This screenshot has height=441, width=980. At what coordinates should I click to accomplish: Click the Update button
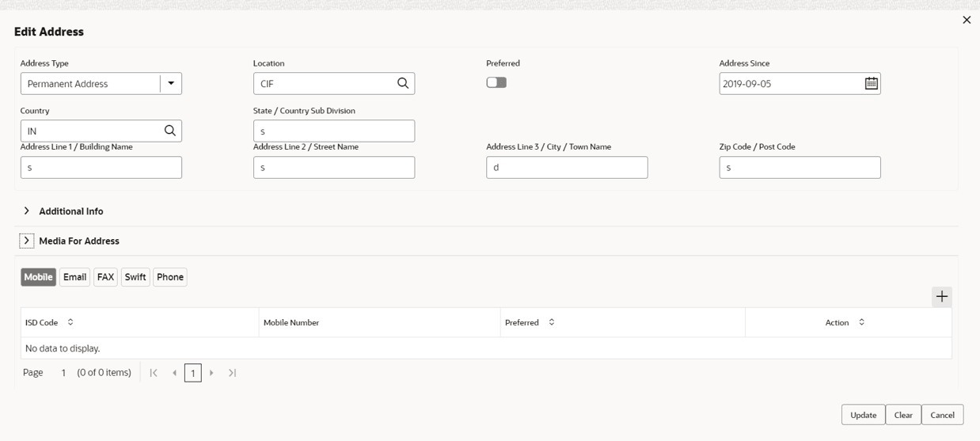coord(863,415)
